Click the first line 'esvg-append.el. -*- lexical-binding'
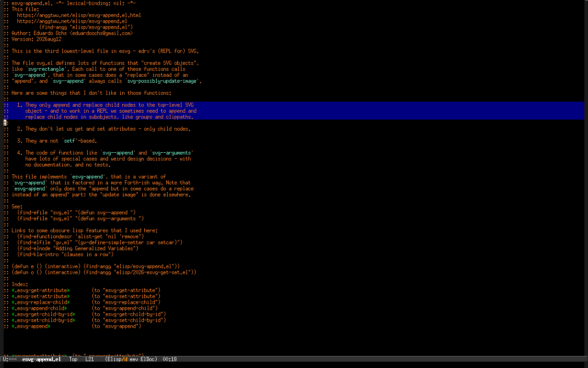The width and height of the screenshot is (588, 368). (x=73, y=3)
